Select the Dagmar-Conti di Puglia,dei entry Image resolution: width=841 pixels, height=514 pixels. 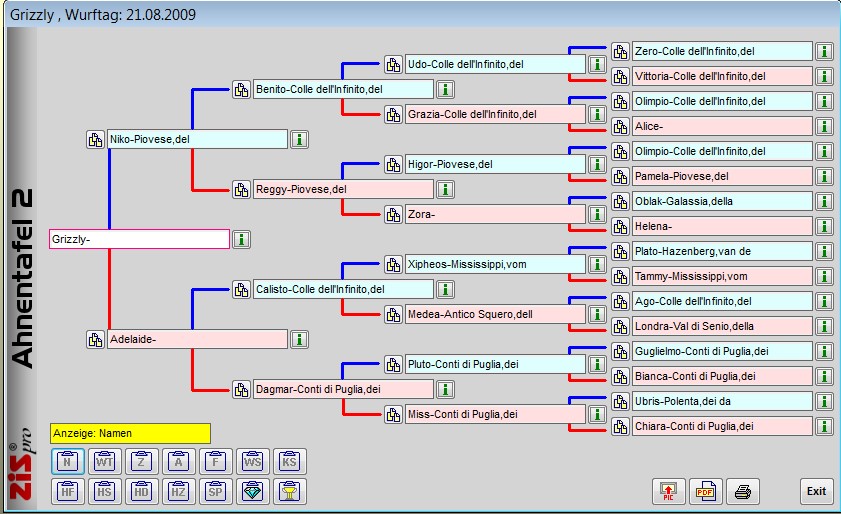343,389
